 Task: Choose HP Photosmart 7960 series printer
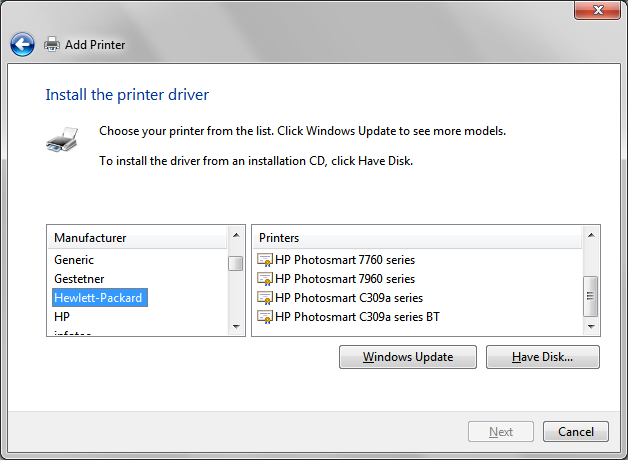(x=345, y=279)
